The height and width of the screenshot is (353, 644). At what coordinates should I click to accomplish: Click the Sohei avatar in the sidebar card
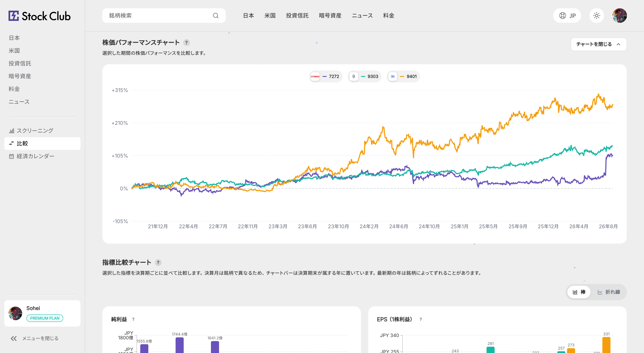click(x=15, y=313)
